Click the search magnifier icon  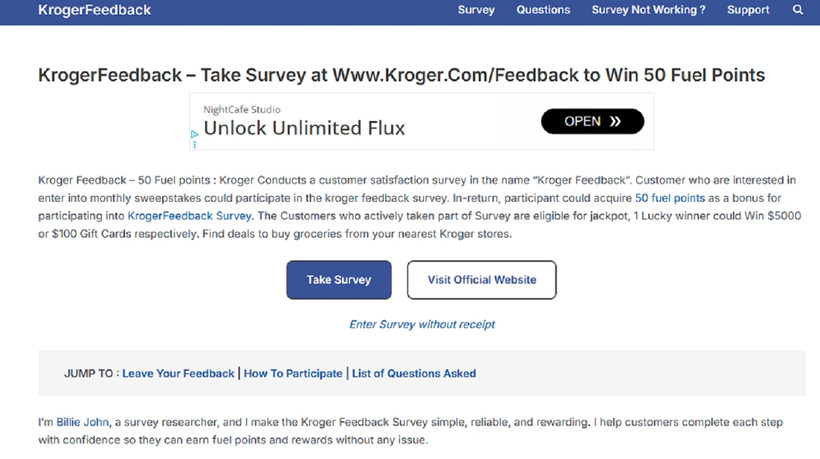coord(798,10)
